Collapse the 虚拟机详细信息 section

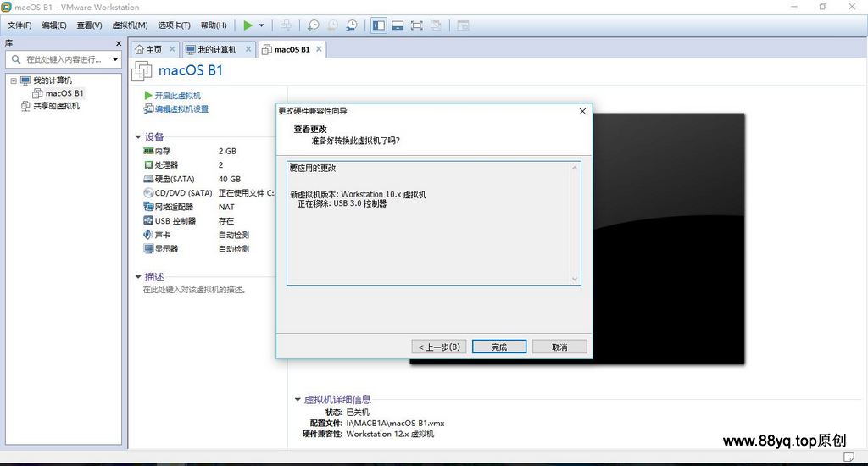[x=298, y=400]
